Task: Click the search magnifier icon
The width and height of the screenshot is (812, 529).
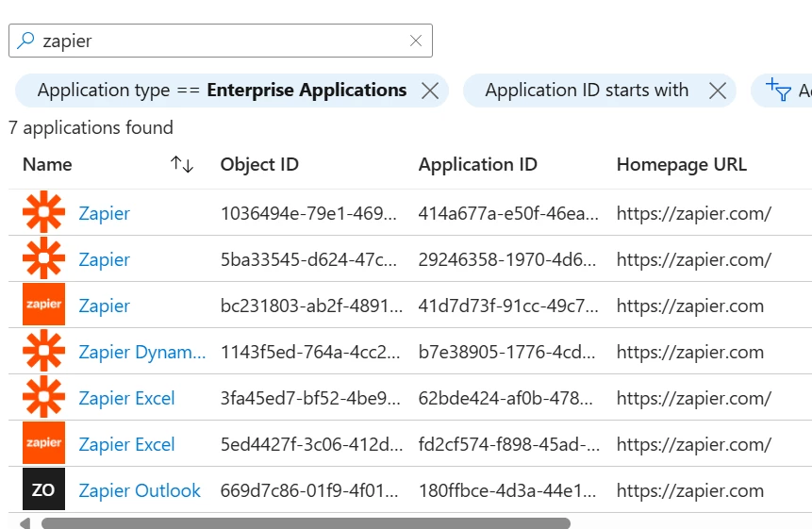Action: 25,41
